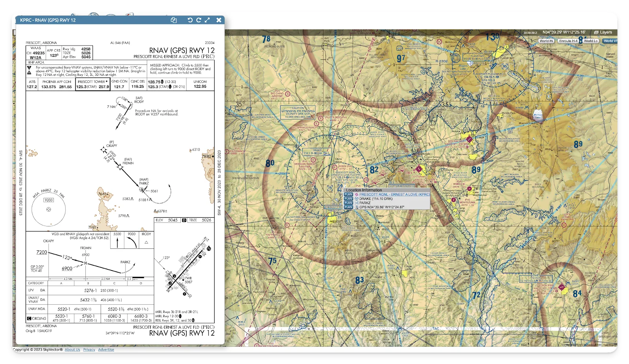Click PLAN next to PARKZ
The image size is (629, 364).
[x=348, y=203]
